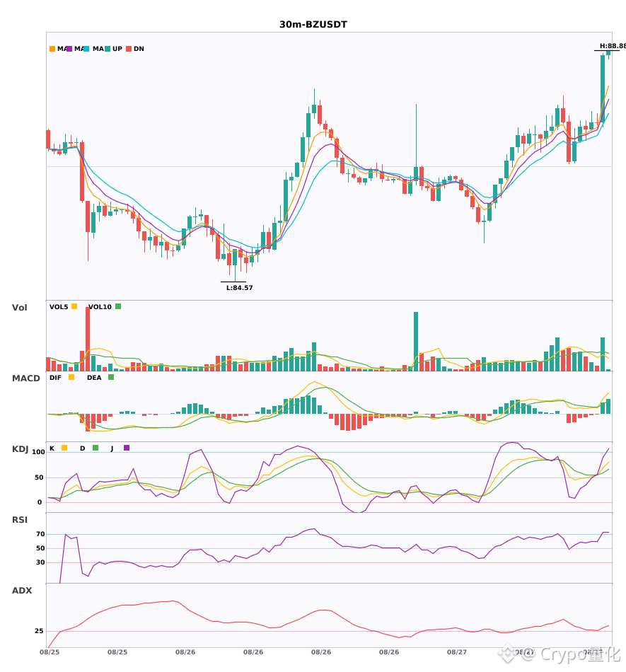
Task: Click the KDJ axis value 100
Action: pos(39,452)
